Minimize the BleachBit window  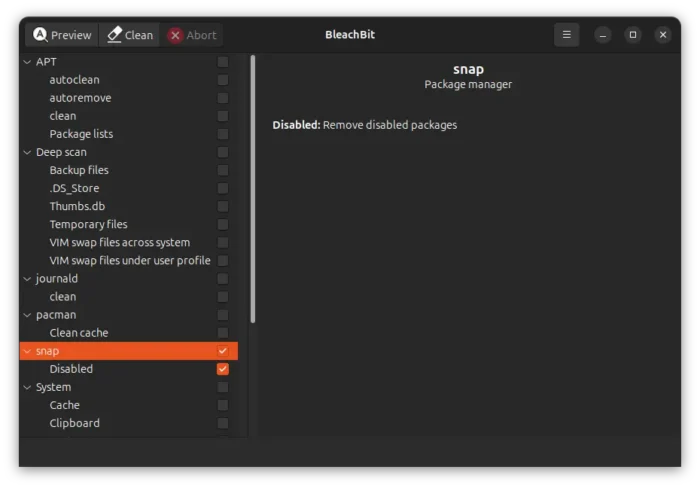click(603, 35)
